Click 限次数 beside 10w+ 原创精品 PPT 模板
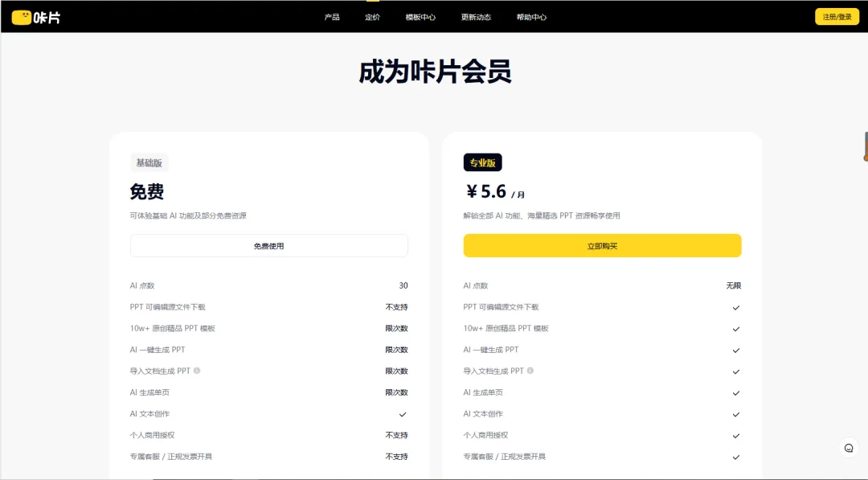The height and width of the screenshot is (480, 868). pos(397,328)
